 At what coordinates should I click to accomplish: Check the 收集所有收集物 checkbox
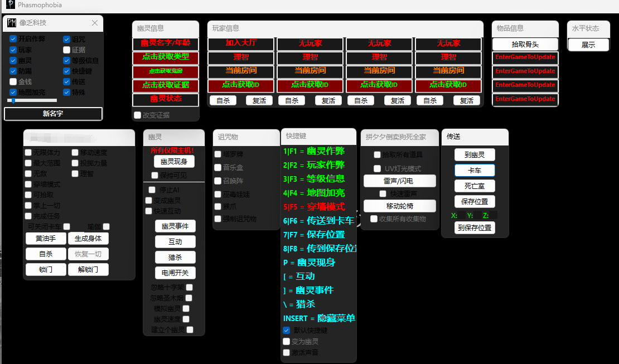click(374, 219)
